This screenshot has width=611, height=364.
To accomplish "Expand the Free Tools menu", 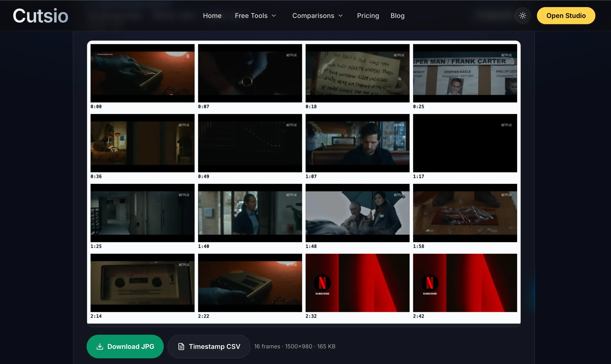I will pos(256,16).
